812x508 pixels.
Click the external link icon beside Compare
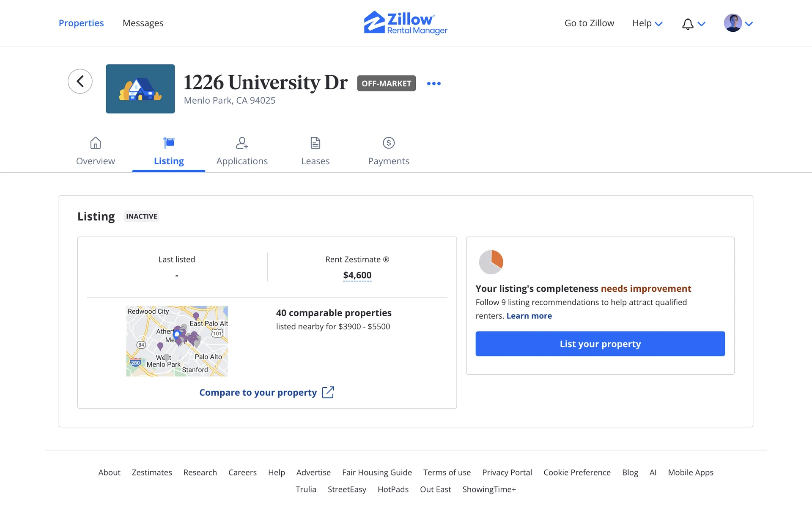328,392
